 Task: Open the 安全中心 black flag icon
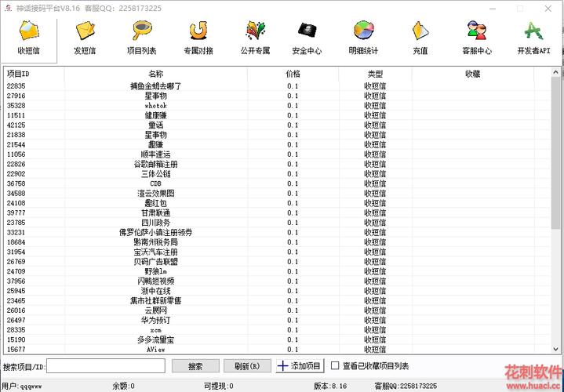point(307,30)
